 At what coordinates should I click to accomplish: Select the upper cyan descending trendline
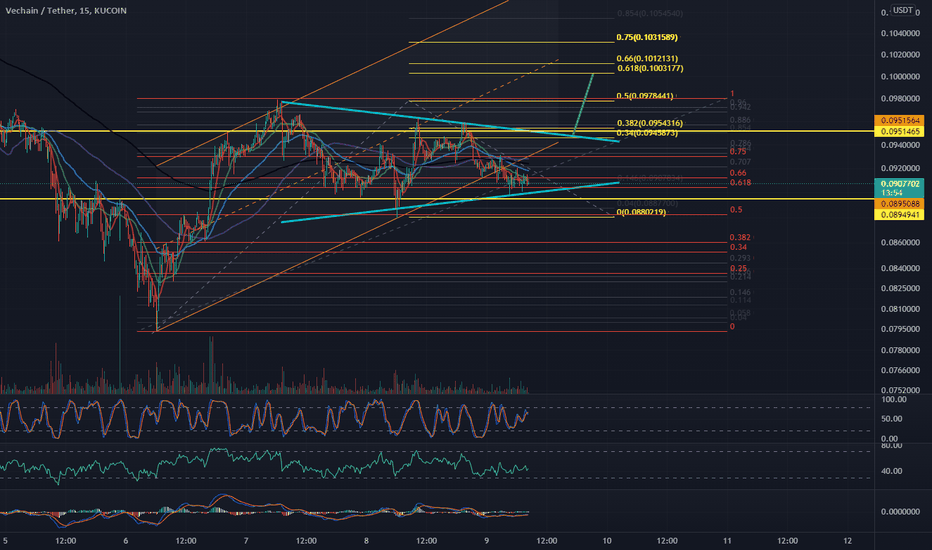point(452,122)
